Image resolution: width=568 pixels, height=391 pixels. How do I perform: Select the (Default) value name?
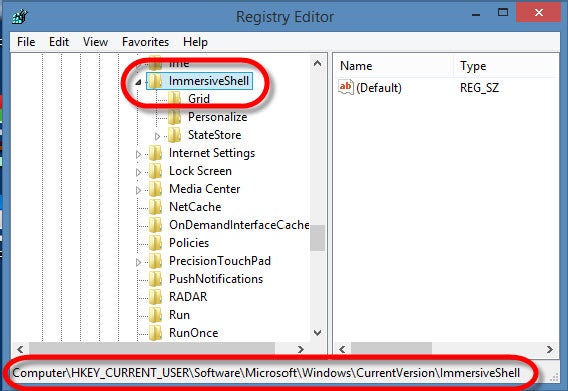click(x=379, y=88)
